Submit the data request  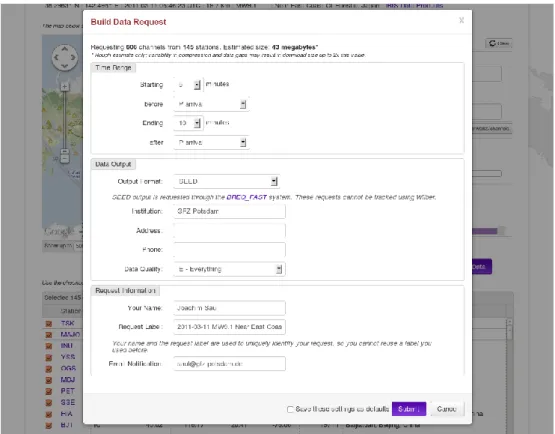click(x=409, y=409)
